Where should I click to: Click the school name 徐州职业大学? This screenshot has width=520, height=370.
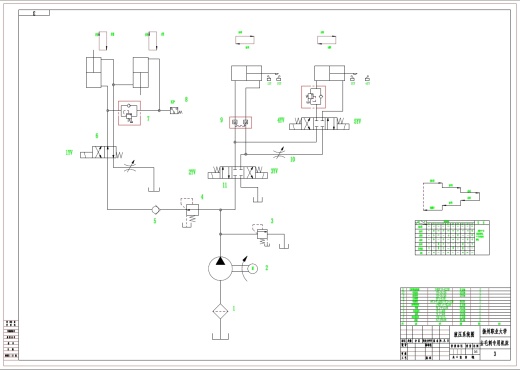pos(495,331)
